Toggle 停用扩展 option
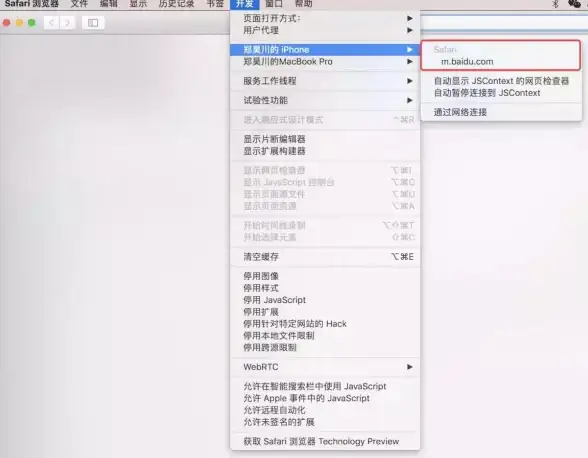Viewport: 588px width, 458px height. click(325, 312)
